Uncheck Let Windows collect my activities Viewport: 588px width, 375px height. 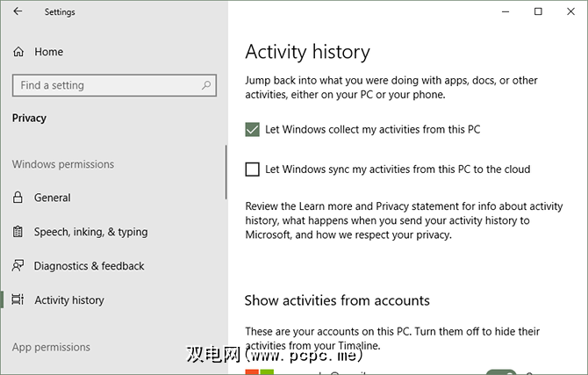pyautogui.click(x=253, y=129)
